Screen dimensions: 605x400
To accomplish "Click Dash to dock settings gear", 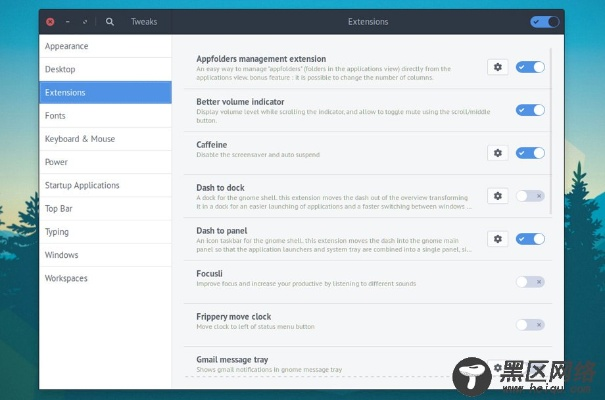I will click(x=497, y=196).
